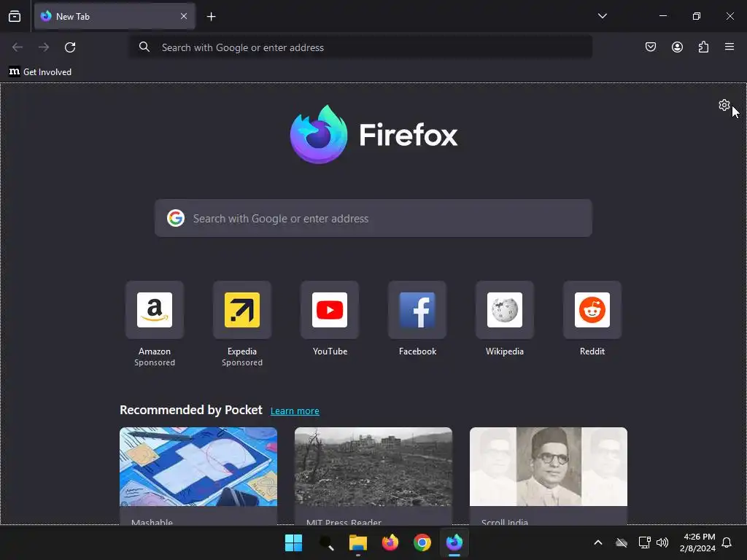Screen dimensions: 747x560
Task: Select the New Tab tab
Action: (x=115, y=16)
